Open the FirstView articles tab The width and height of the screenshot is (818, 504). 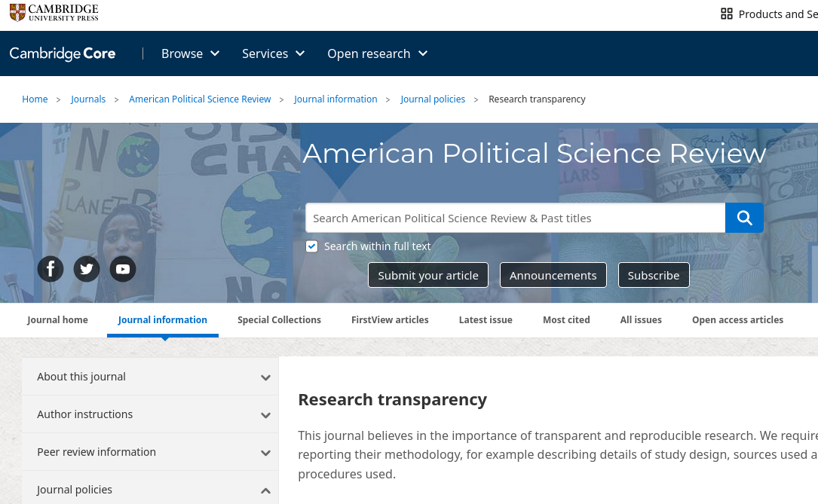point(390,320)
